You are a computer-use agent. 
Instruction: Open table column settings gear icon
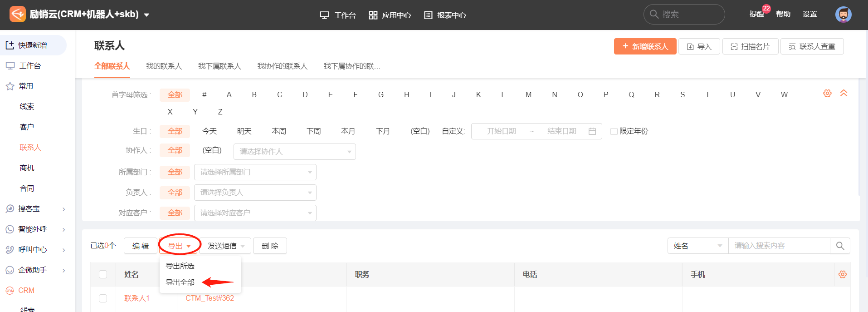coord(843,274)
